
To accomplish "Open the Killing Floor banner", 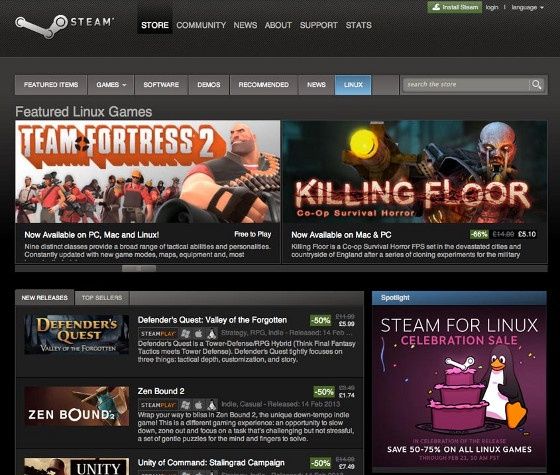I will click(415, 172).
